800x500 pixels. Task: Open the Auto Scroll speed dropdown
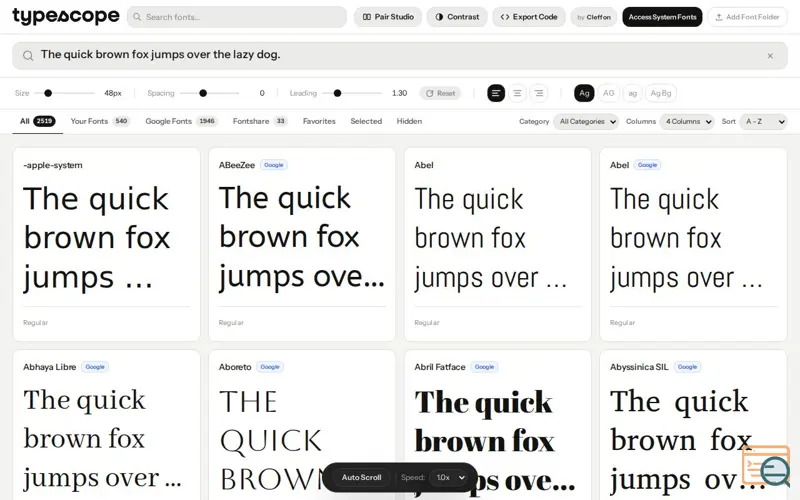coord(448,478)
